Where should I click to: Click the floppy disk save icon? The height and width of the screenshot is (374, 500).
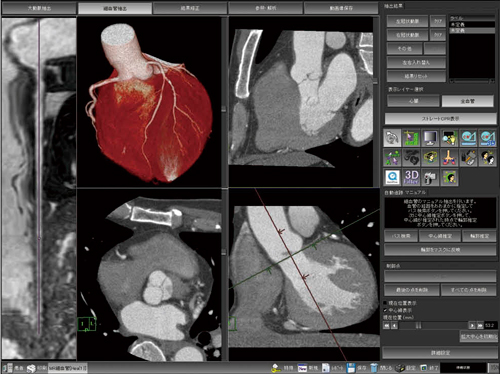(x=351, y=368)
